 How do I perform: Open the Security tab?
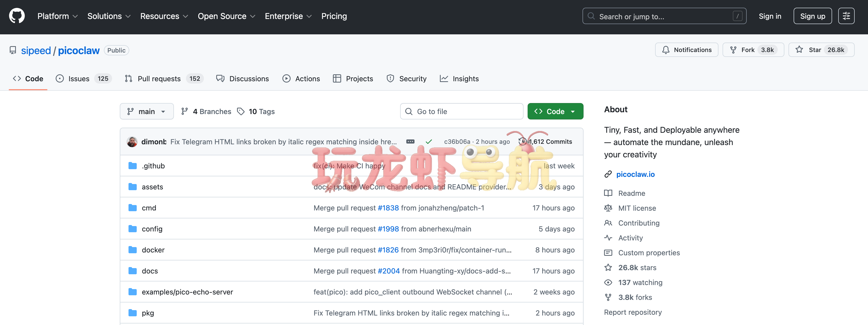click(406, 78)
